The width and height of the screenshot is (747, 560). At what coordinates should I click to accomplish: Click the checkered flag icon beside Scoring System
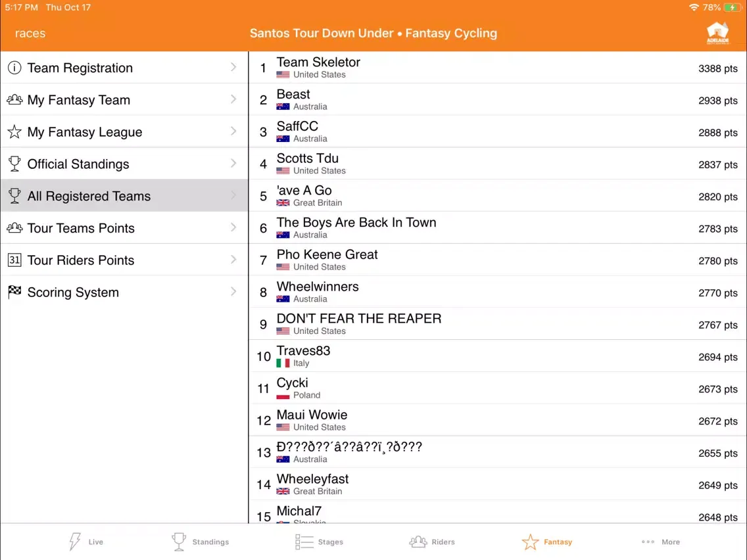click(x=14, y=291)
